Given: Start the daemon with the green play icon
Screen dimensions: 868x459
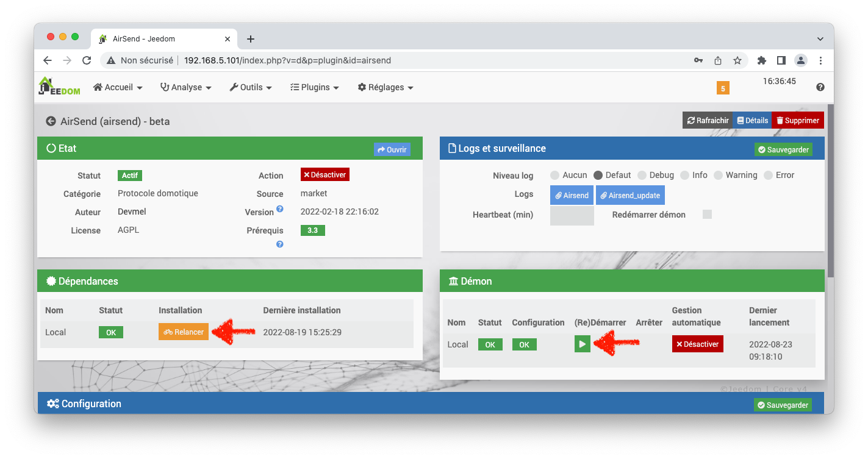Looking at the screenshot, I should tap(582, 344).
